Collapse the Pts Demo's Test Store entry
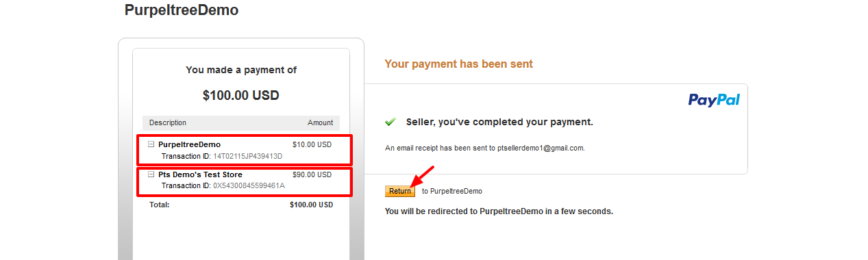Viewport: 868px width, 260px height. (x=151, y=174)
